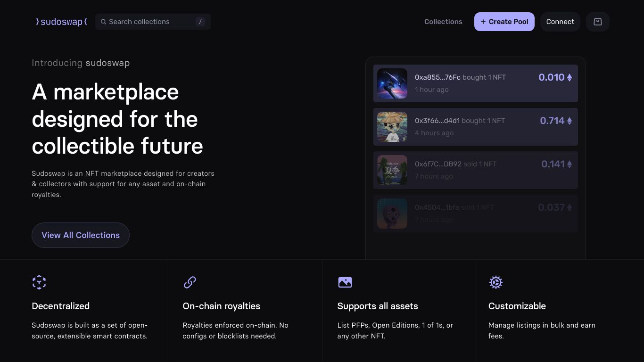This screenshot has width=644, height=362.
Task: Open the 0x6f7C...DB92 NFT thumbnail
Action: 392,170
